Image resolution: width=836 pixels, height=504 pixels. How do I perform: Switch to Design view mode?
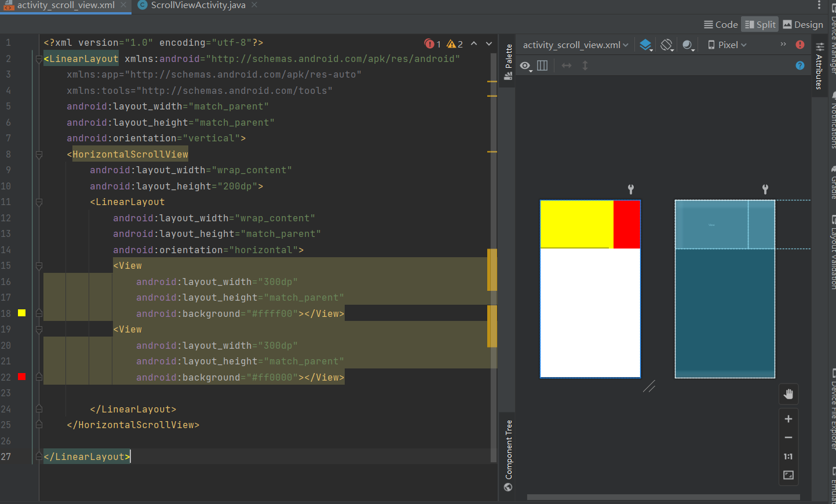803,24
